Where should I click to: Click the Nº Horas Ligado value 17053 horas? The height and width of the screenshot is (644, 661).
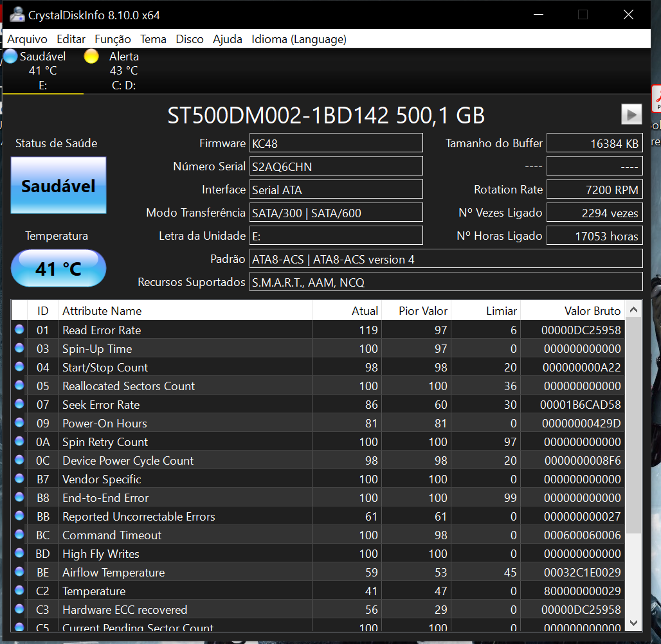(x=594, y=236)
